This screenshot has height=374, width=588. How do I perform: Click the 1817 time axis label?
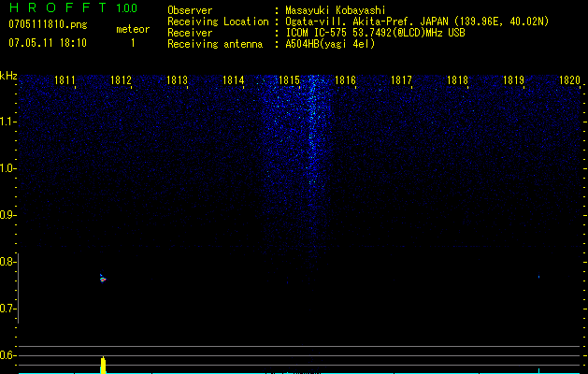[401, 80]
